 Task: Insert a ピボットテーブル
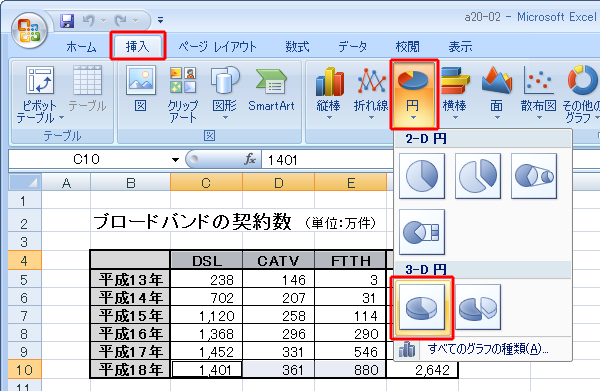(40, 94)
